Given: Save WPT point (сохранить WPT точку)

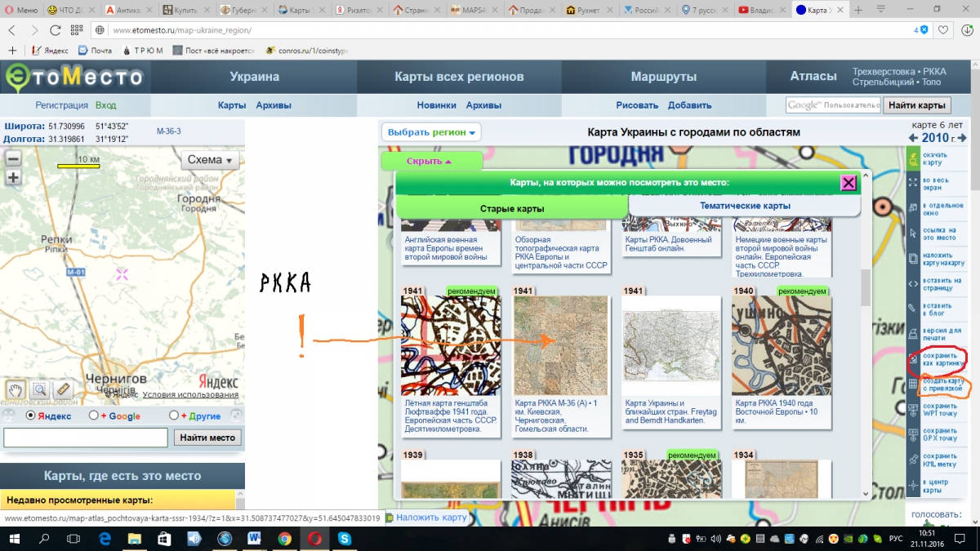Looking at the screenshot, I should tap(913, 409).
